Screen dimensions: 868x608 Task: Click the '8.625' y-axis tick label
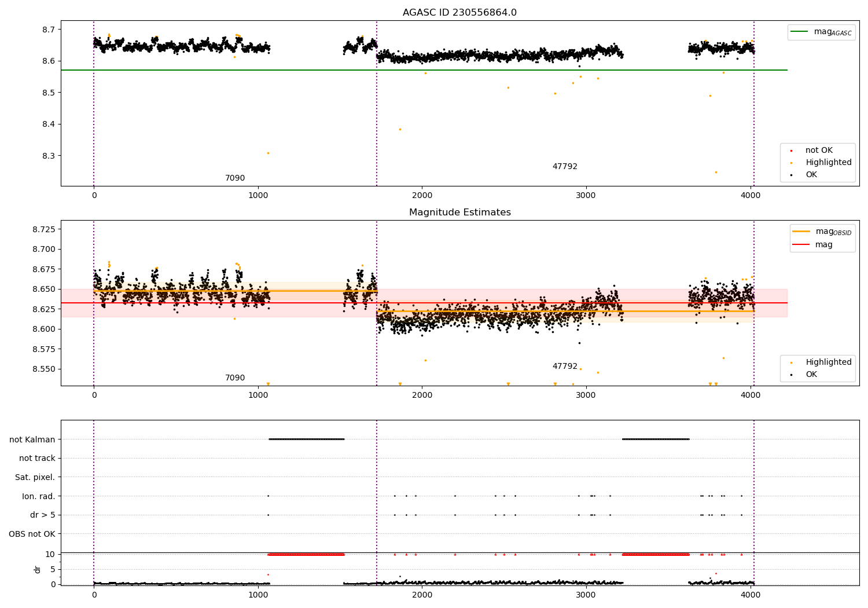pos(44,310)
